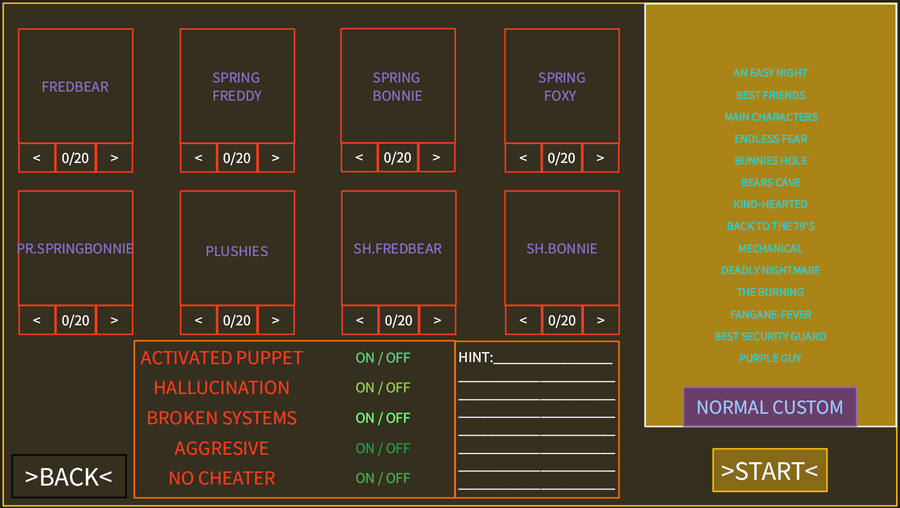Viewport: 900px width, 508px height.
Task: Choose the Back to the 79's preset
Action: (x=770, y=226)
